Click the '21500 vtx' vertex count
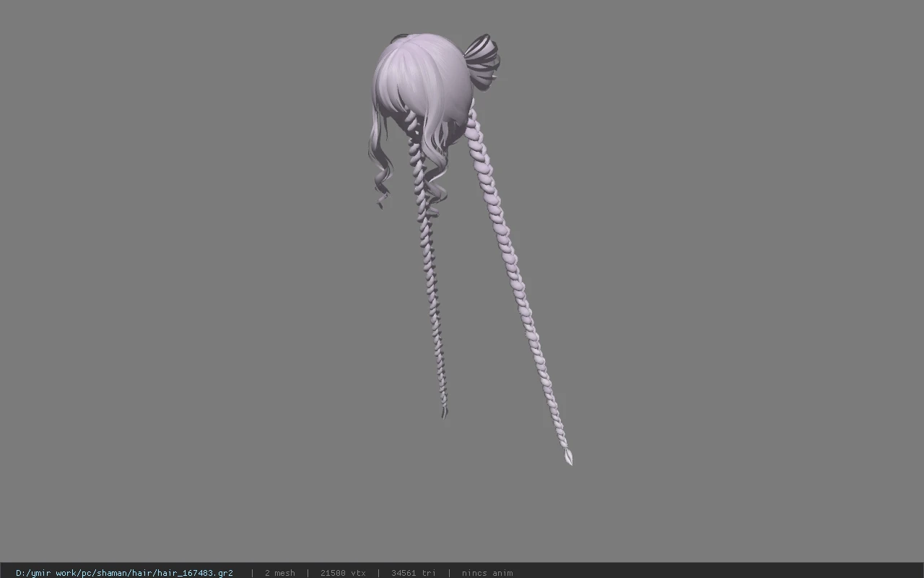This screenshot has height=578, width=924. pyautogui.click(x=343, y=573)
